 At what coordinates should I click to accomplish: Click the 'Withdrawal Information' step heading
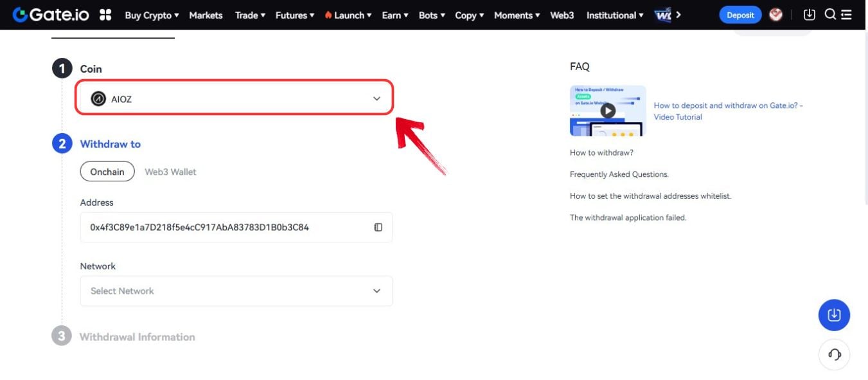137,337
